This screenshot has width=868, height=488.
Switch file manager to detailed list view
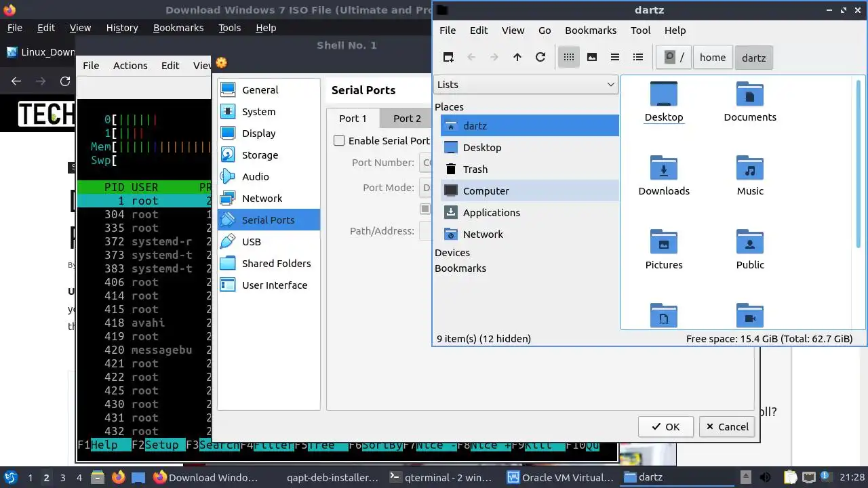click(x=638, y=58)
